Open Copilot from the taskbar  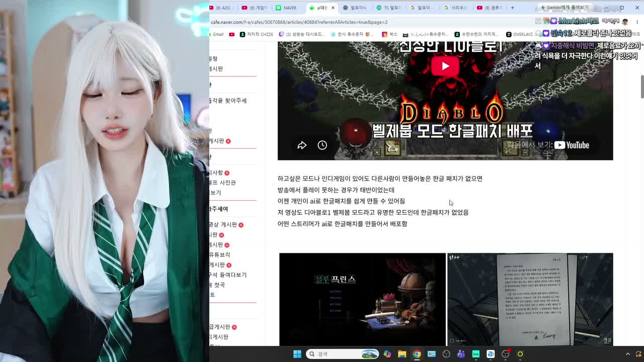387,354
